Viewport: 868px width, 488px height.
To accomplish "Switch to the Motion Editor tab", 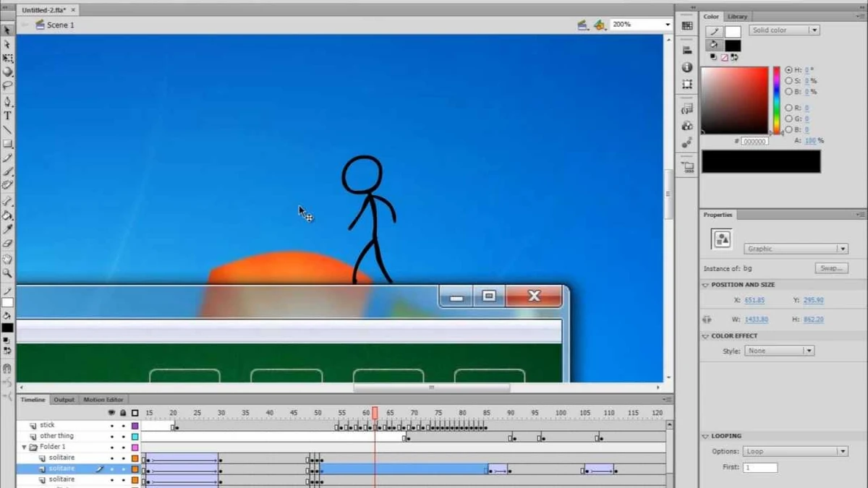I will click(x=103, y=400).
